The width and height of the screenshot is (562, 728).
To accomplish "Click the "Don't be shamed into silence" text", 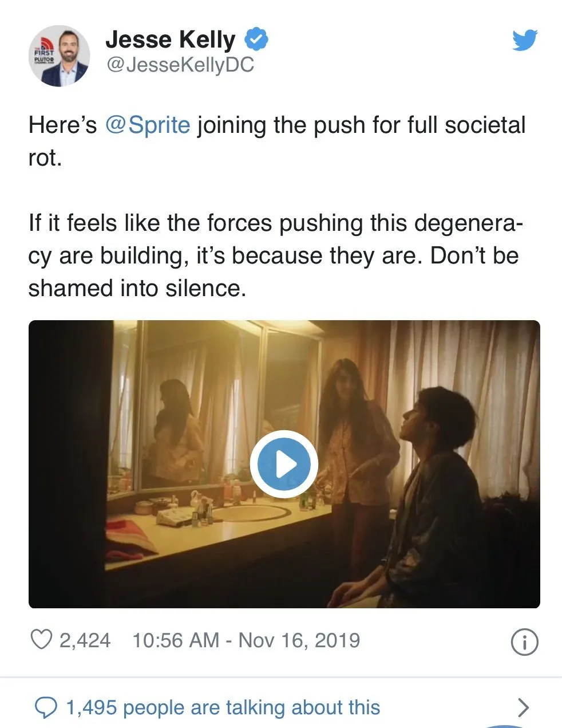I will (137, 288).
